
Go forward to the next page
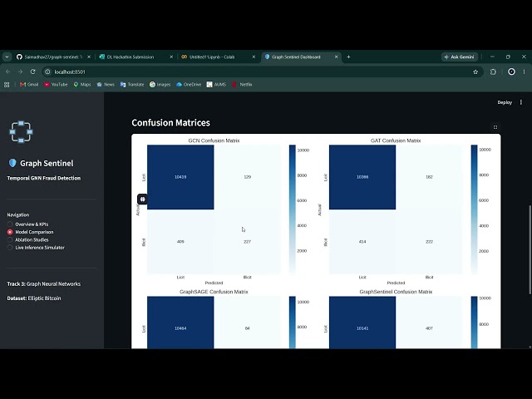20,71
